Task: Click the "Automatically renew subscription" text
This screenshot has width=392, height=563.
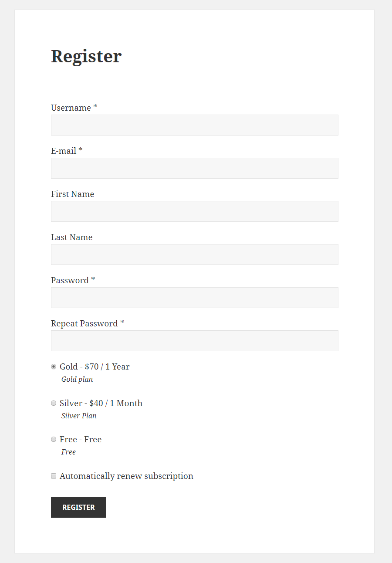Action: tap(126, 476)
